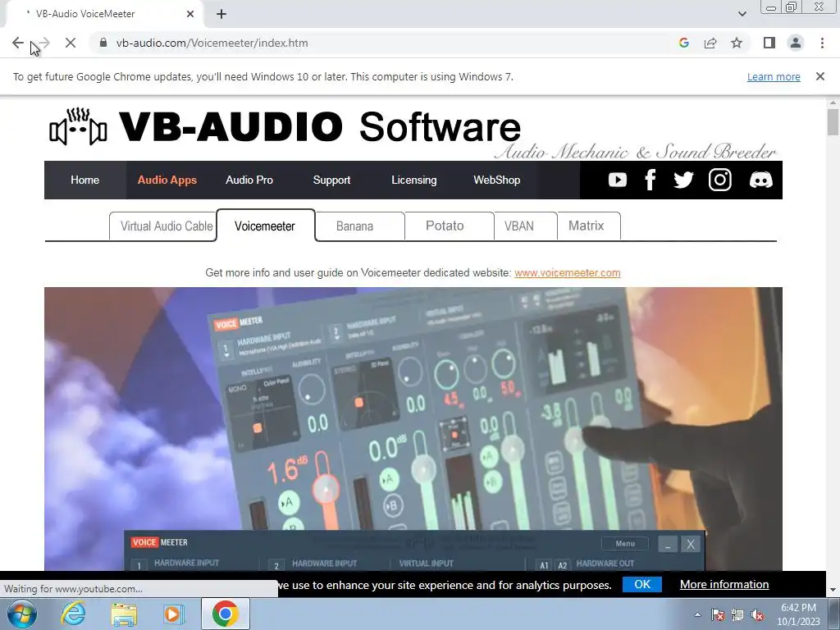Switch to the Banana tab
840x630 pixels.
coord(359,226)
